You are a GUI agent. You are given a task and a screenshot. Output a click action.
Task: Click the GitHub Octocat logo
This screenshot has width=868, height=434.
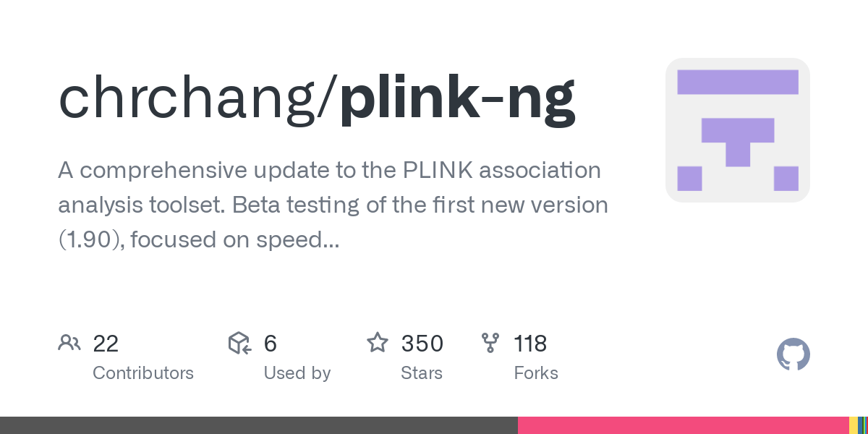[793, 354]
